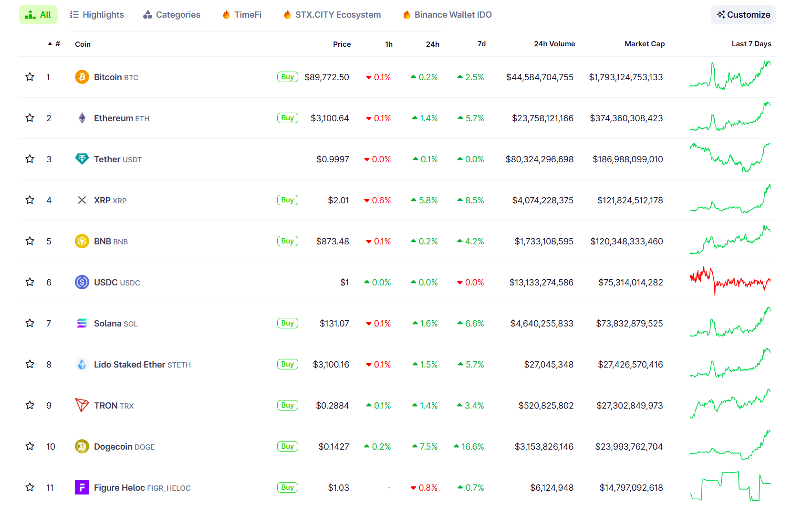The height and width of the screenshot is (505, 812).
Task: Star Dogecoin to add to watchlist
Action: [30, 446]
